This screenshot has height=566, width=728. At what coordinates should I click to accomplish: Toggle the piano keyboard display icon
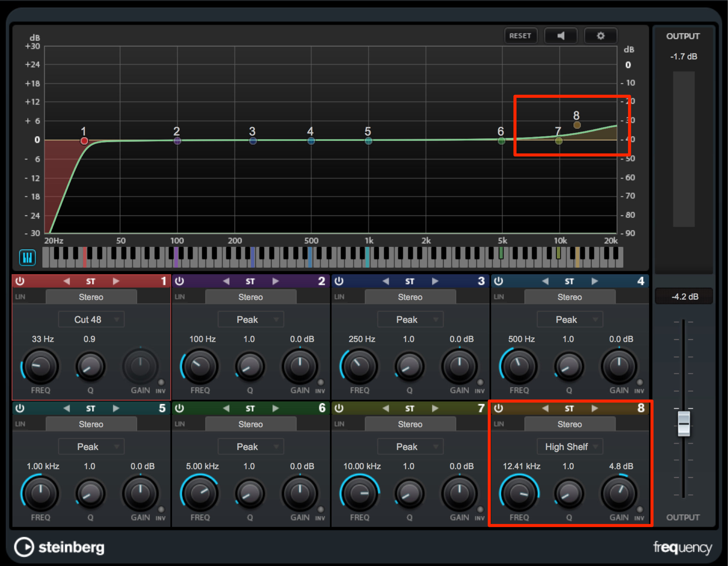pyautogui.click(x=27, y=258)
